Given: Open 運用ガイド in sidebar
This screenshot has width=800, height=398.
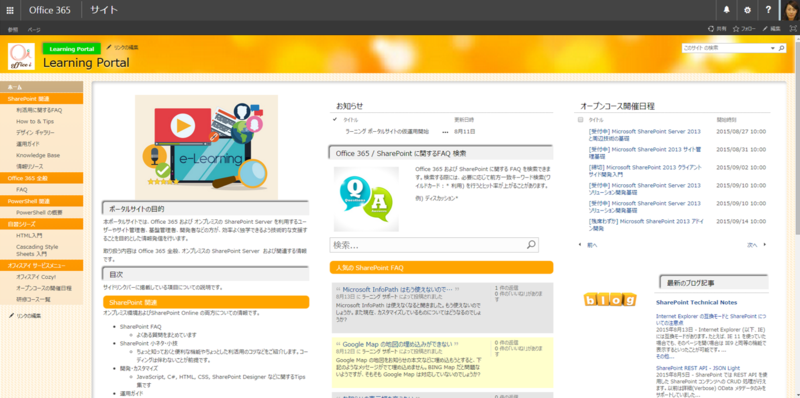Looking at the screenshot, I should [28, 144].
